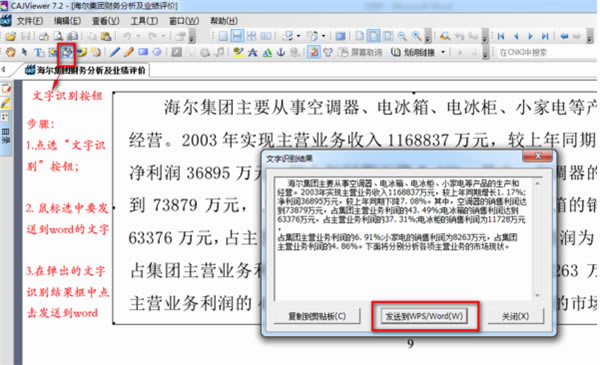Open the undo history dropdown arrow
Screen dimensions: 600x365
(x=139, y=36)
